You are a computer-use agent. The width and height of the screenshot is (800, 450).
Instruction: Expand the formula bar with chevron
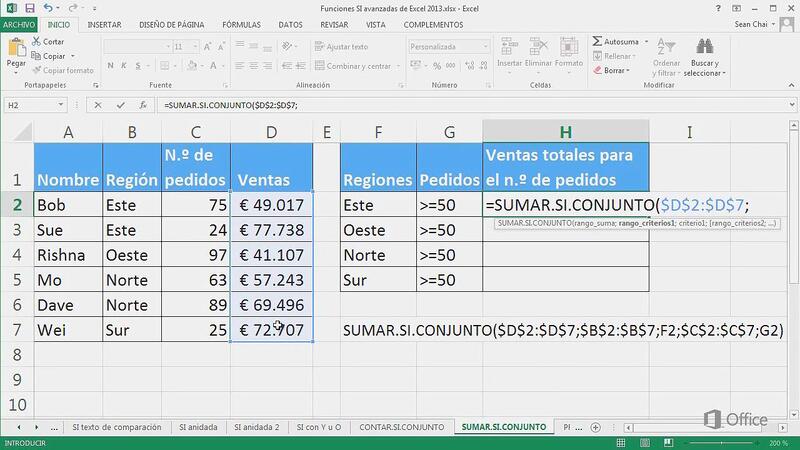pos(791,105)
